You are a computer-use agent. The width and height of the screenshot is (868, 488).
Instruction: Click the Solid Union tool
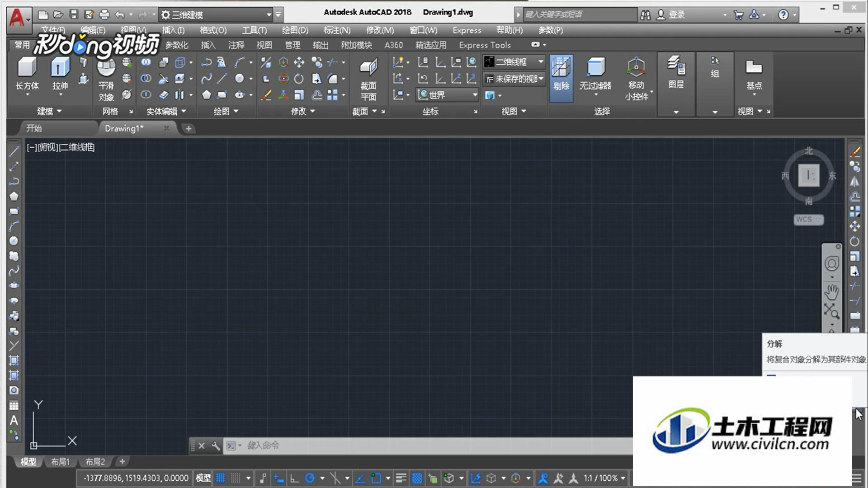(146, 62)
